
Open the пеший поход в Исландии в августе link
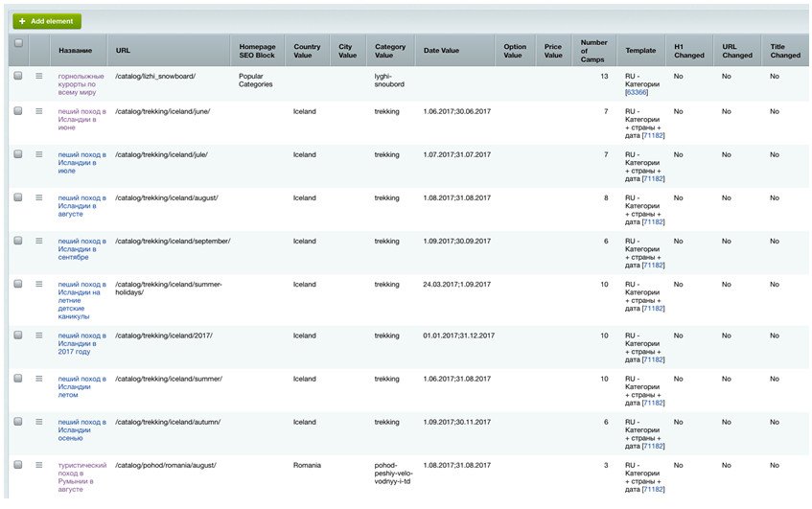(81, 205)
